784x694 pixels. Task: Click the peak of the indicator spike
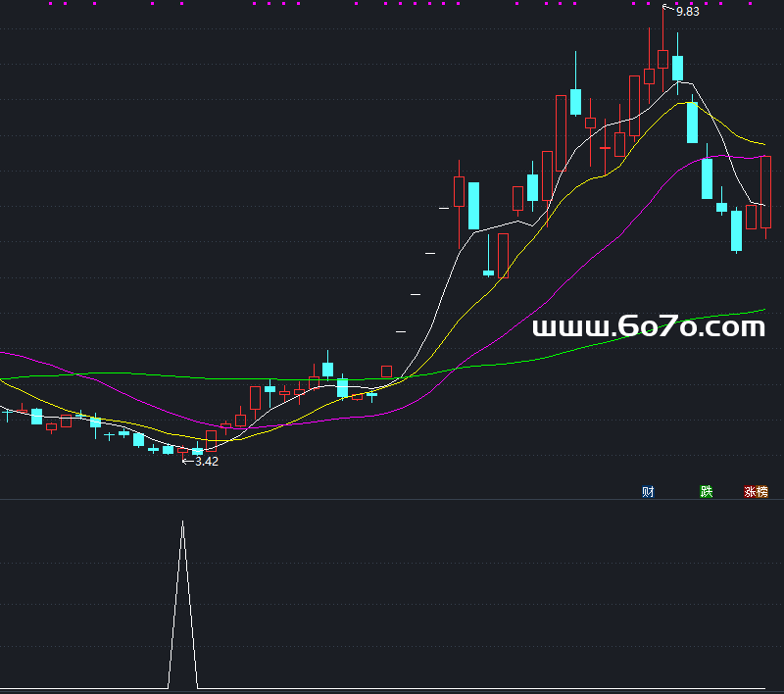[182, 523]
